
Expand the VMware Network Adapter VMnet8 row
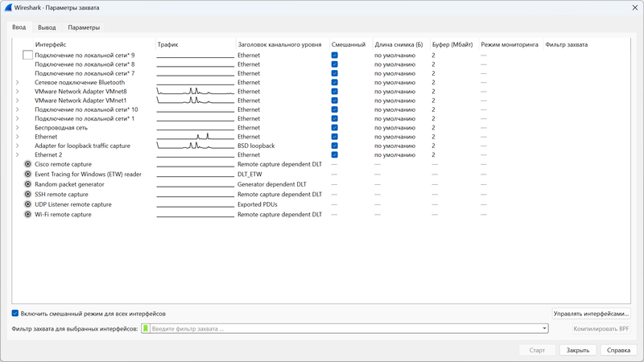tap(17, 92)
